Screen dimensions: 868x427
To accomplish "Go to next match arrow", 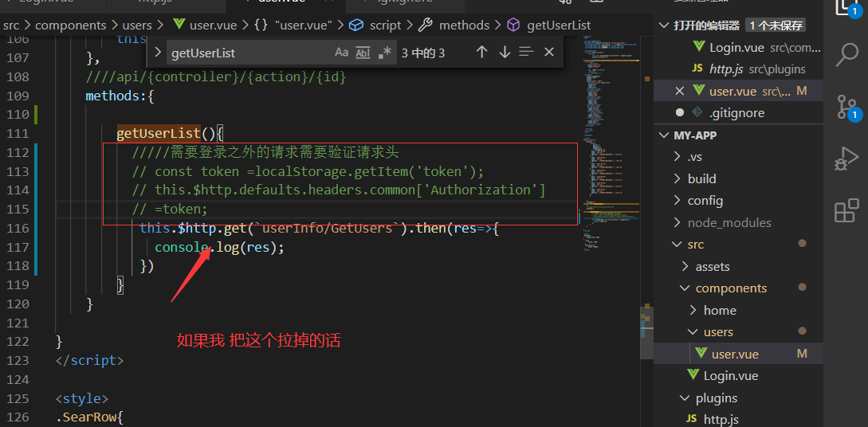I will click(505, 52).
